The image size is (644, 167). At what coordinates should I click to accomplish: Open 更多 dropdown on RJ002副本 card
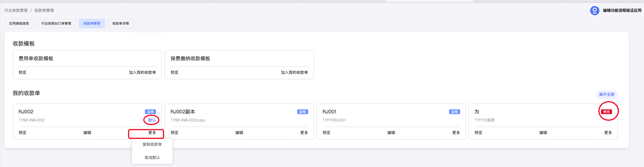coord(304,133)
